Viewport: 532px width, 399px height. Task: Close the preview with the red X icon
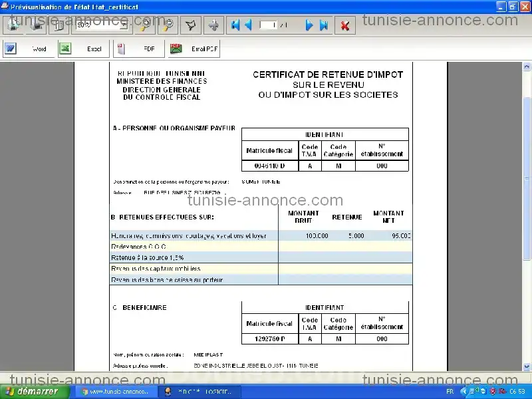(x=346, y=25)
